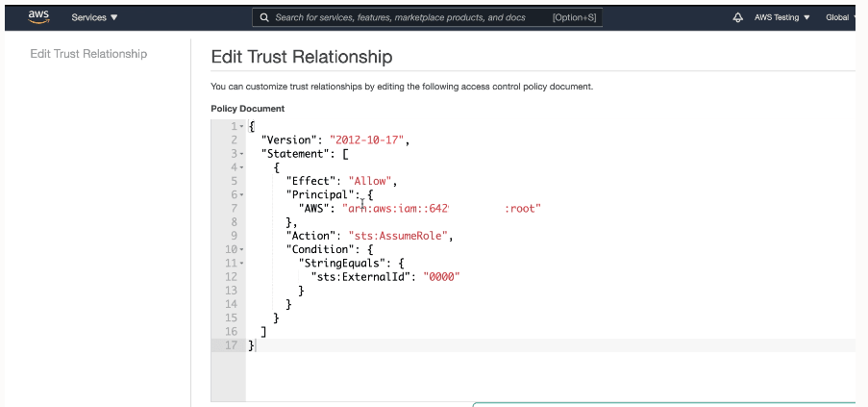
Task: Open the notifications bell
Action: pos(738,17)
